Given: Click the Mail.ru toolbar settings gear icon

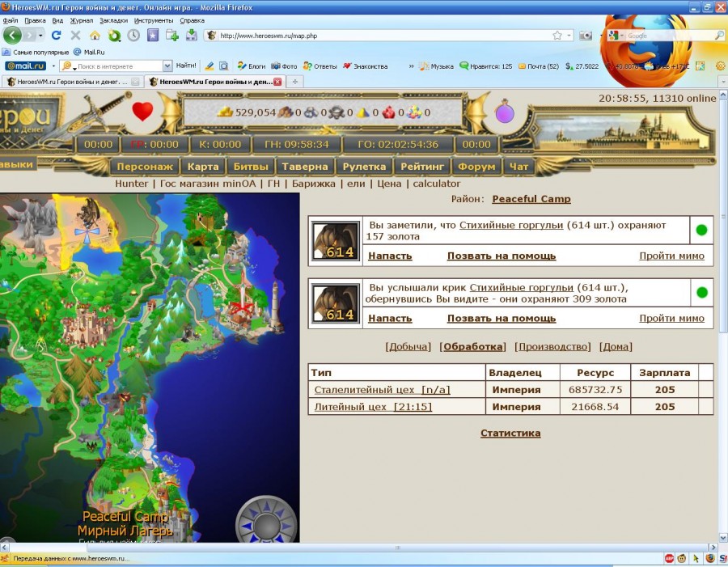Looking at the screenshot, I should coord(721,66).
